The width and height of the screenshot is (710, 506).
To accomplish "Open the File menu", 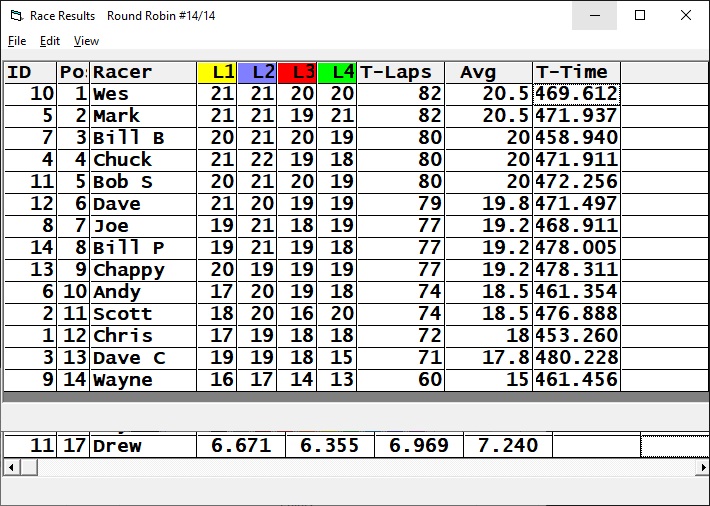I will [x=17, y=41].
